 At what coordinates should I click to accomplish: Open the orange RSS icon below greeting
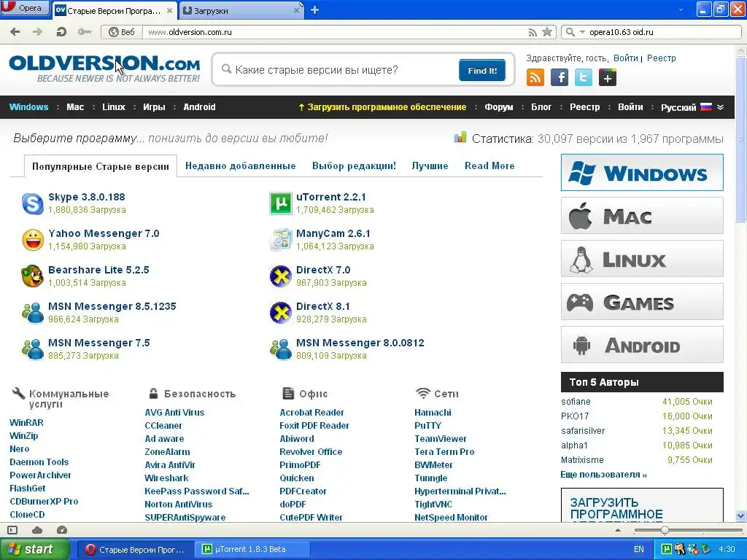535,77
